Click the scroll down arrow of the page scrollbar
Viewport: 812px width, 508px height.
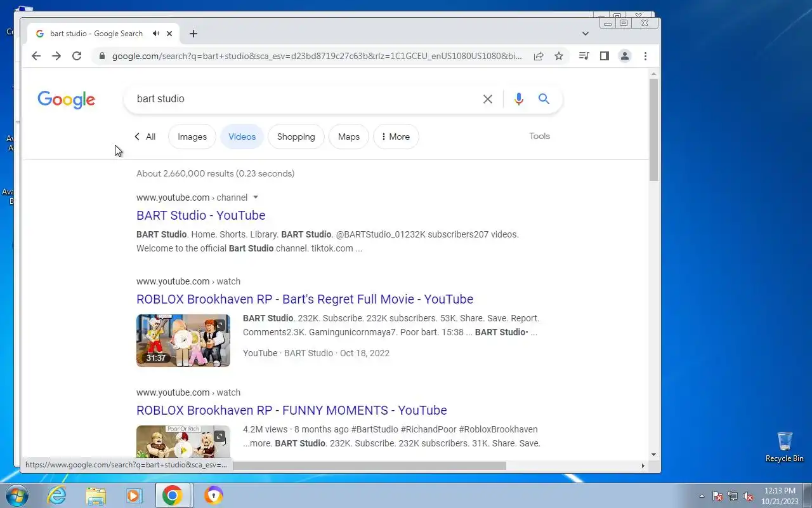pos(653,455)
